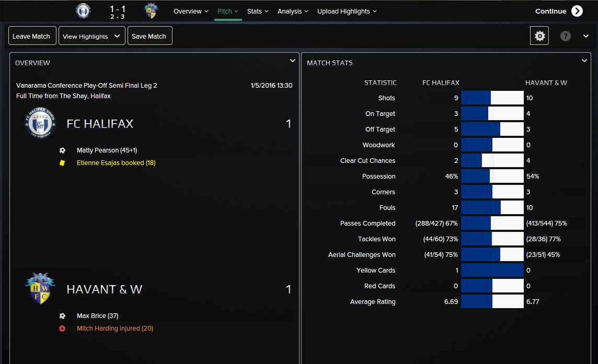Click the Average Rating 6.77 value
This screenshot has width=598, height=364.
(x=533, y=302)
